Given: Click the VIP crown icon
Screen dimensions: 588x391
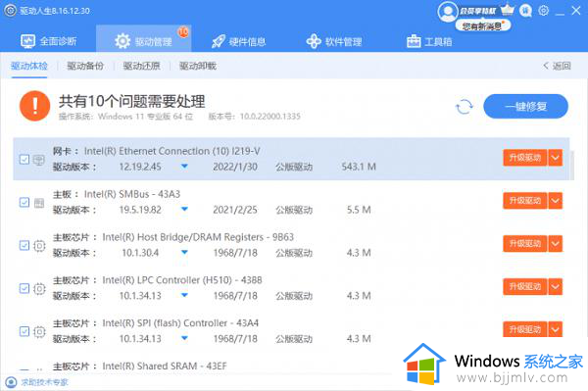Looking at the screenshot, I should pyautogui.click(x=507, y=10).
